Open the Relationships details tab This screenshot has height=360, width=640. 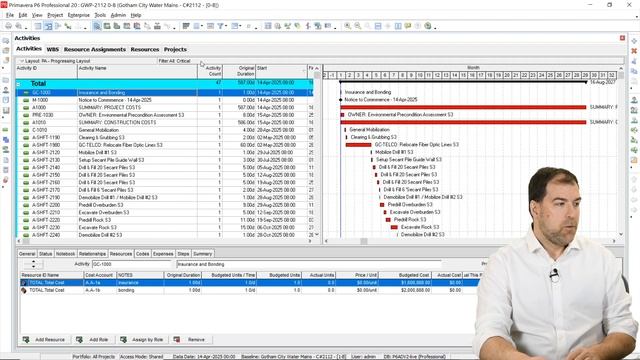point(92,254)
